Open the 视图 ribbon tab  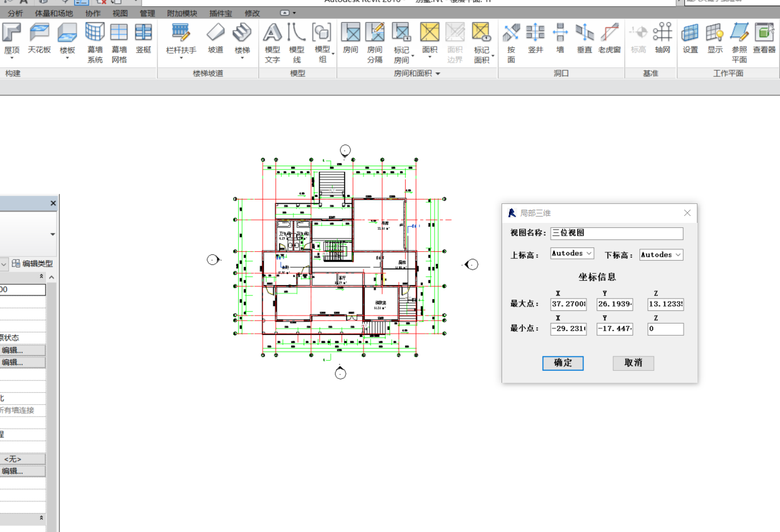pos(120,13)
